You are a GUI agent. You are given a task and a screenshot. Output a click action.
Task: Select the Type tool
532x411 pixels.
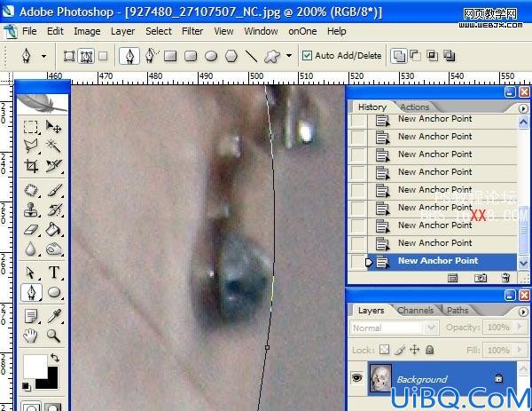[x=53, y=273]
